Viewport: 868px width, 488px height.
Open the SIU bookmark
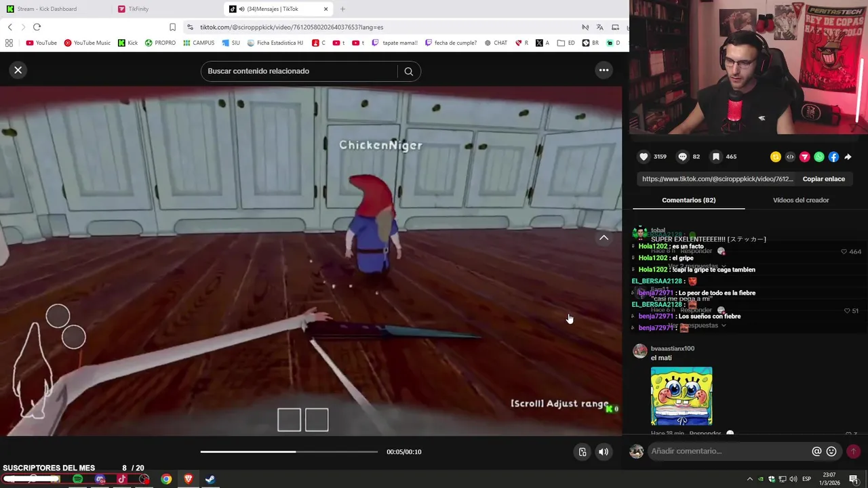point(231,43)
